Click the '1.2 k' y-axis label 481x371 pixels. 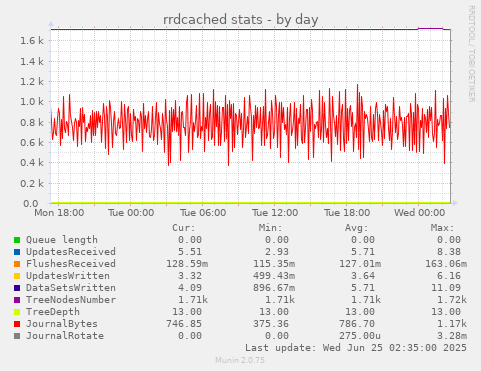[x=32, y=82]
